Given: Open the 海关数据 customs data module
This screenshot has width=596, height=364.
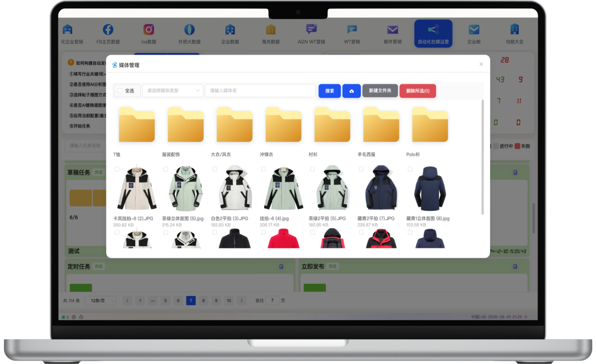Looking at the screenshot, I should click(271, 34).
